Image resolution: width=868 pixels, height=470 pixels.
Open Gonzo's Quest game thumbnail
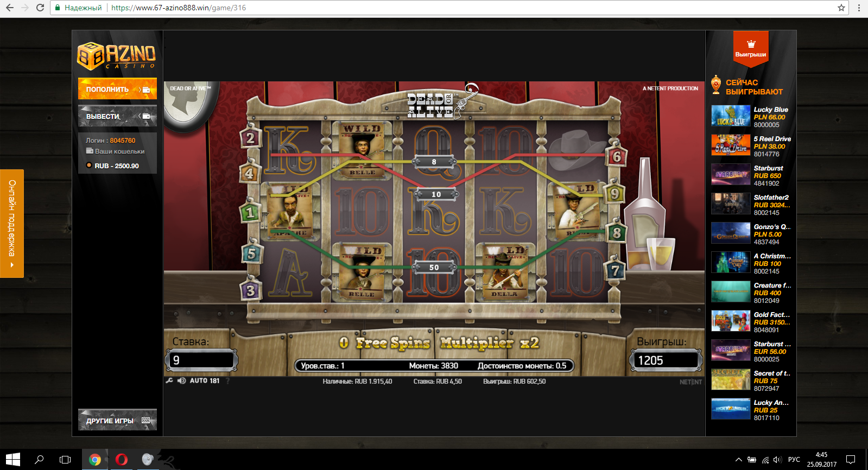pyautogui.click(x=731, y=233)
